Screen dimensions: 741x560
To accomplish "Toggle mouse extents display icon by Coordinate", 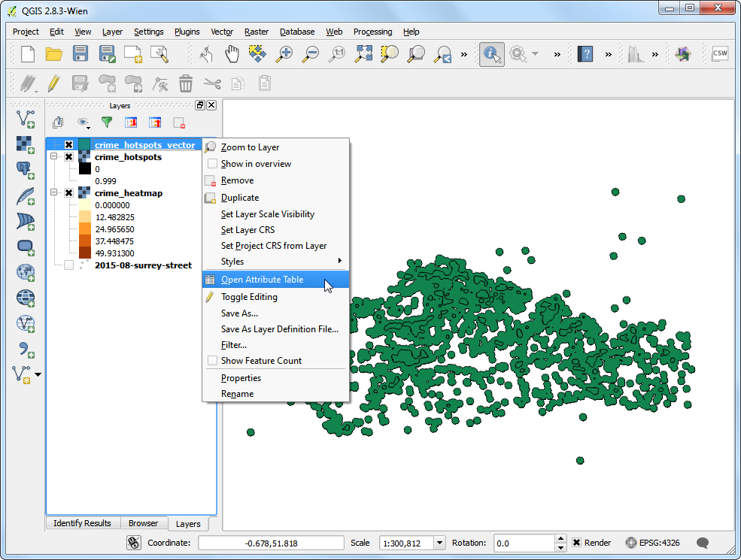I will pos(134,543).
